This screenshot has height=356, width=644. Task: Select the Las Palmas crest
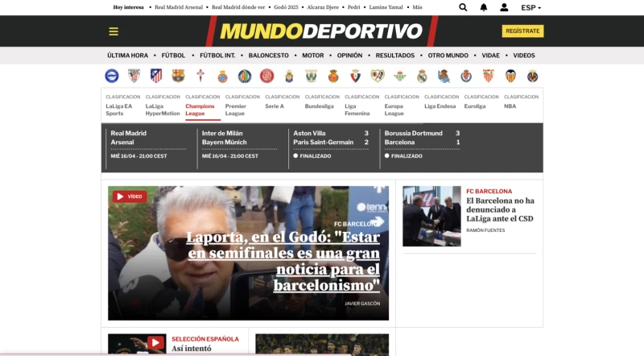pyautogui.click(x=289, y=76)
